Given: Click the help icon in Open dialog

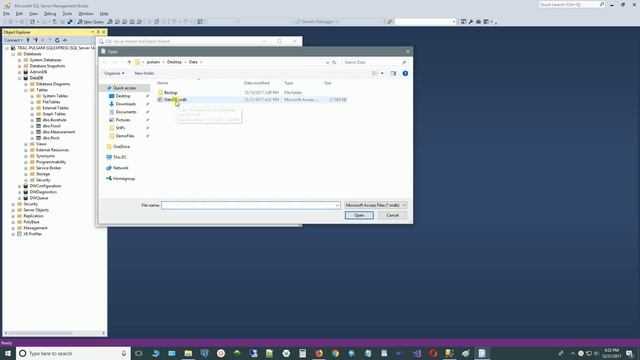Looking at the screenshot, I should [x=405, y=73].
